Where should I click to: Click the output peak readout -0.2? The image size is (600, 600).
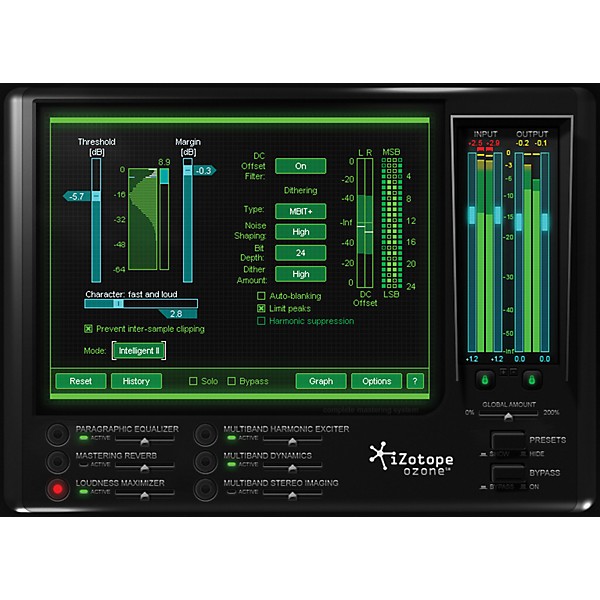[x=523, y=143]
